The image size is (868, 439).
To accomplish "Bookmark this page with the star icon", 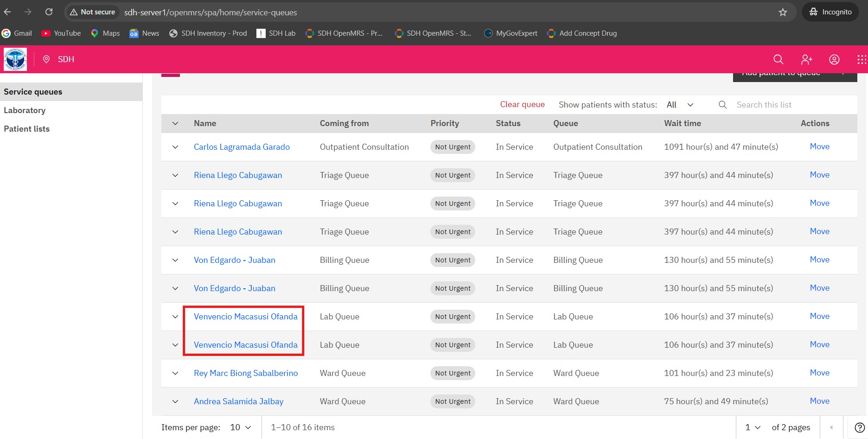I will tap(783, 12).
